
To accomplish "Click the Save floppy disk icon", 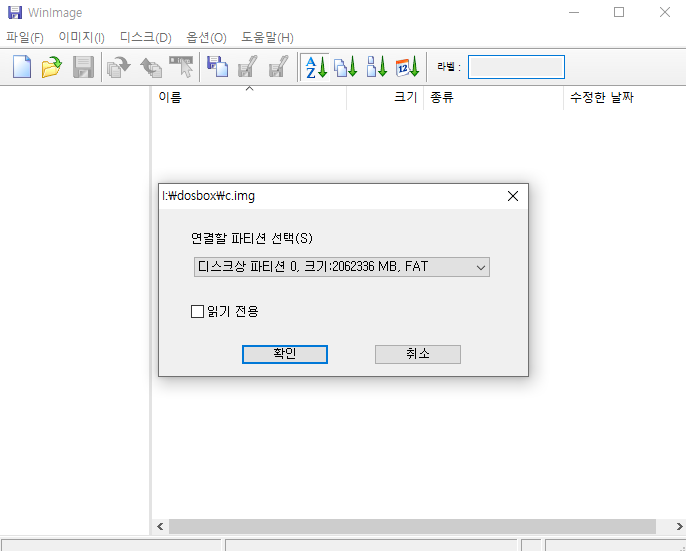I will [x=83, y=67].
